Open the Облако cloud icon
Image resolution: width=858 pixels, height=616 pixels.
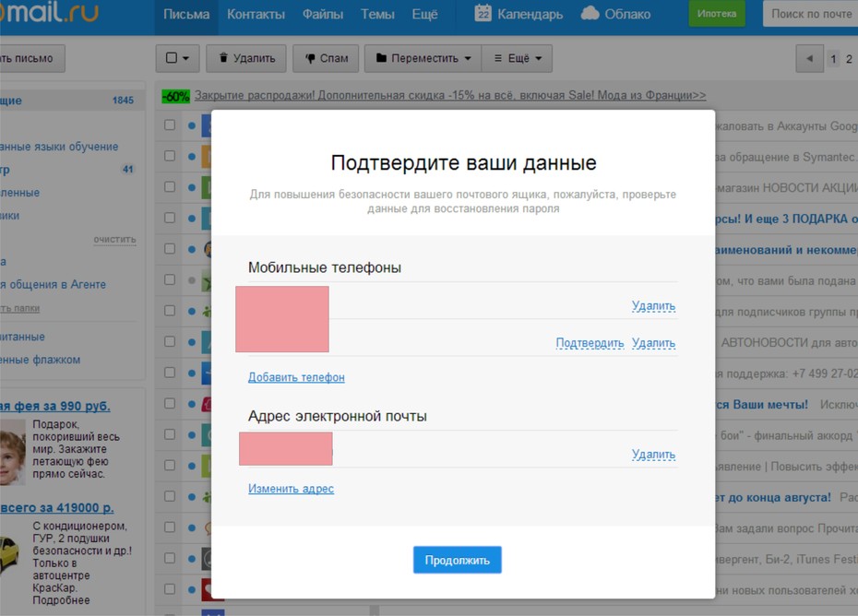[590, 13]
